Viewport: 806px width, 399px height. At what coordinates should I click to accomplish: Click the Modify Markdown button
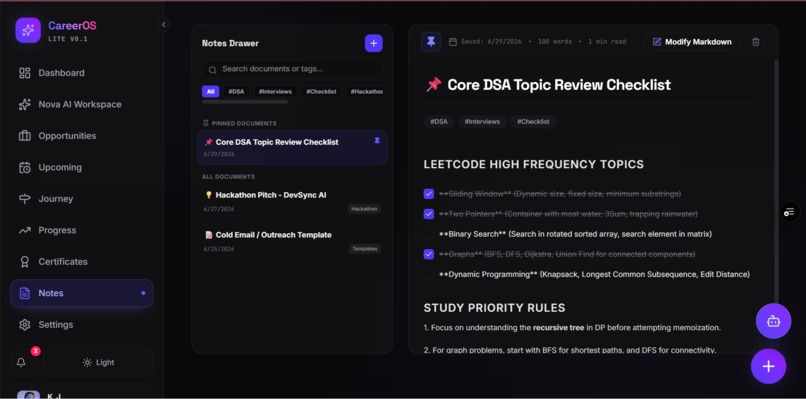click(x=692, y=42)
